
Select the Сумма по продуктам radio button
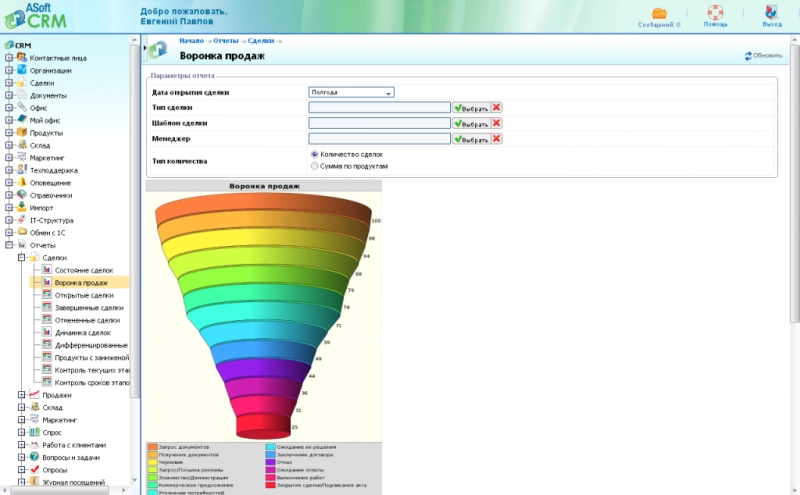[315, 166]
